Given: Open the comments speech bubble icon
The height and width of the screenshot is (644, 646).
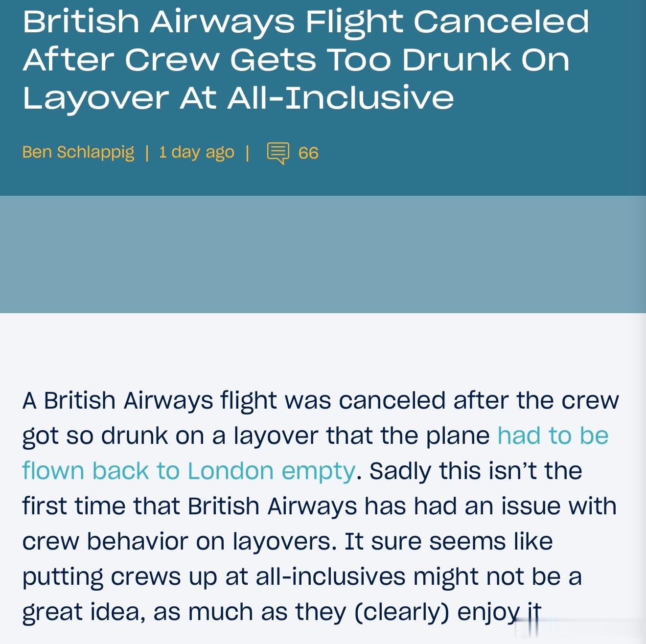Looking at the screenshot, I should 278,153.
